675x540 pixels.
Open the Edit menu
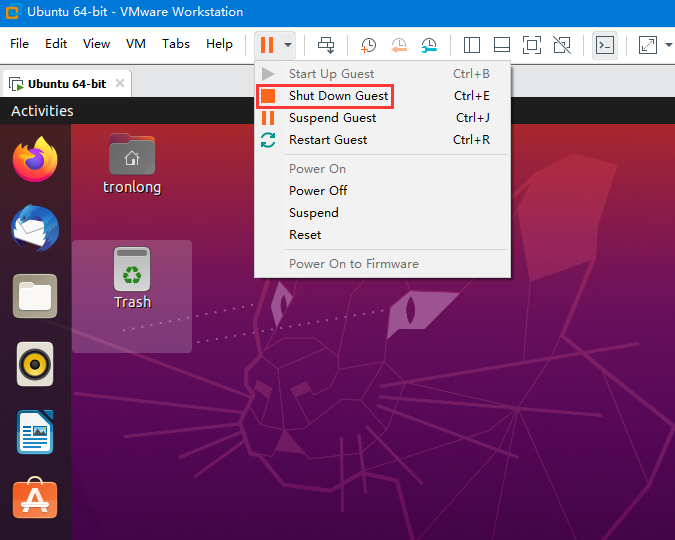56,43
